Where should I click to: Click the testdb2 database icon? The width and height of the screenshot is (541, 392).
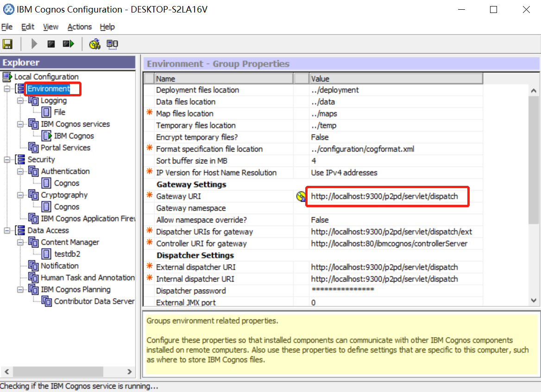47,254
